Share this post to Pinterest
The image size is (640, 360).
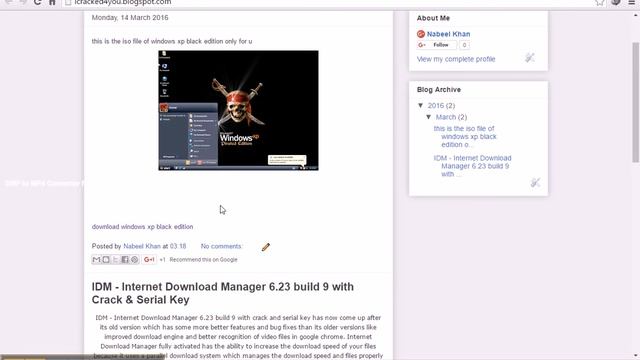134,260
